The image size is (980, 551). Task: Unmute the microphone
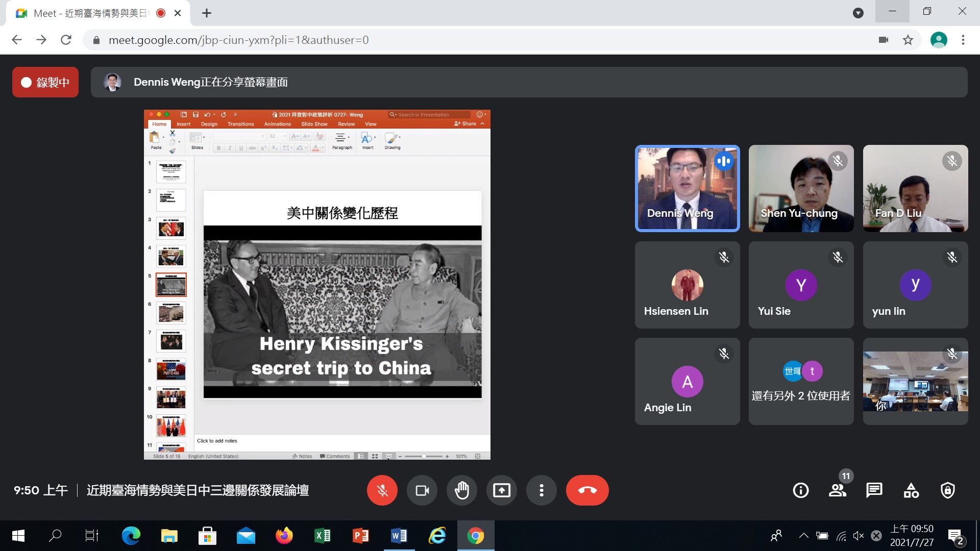click(382, 490)
